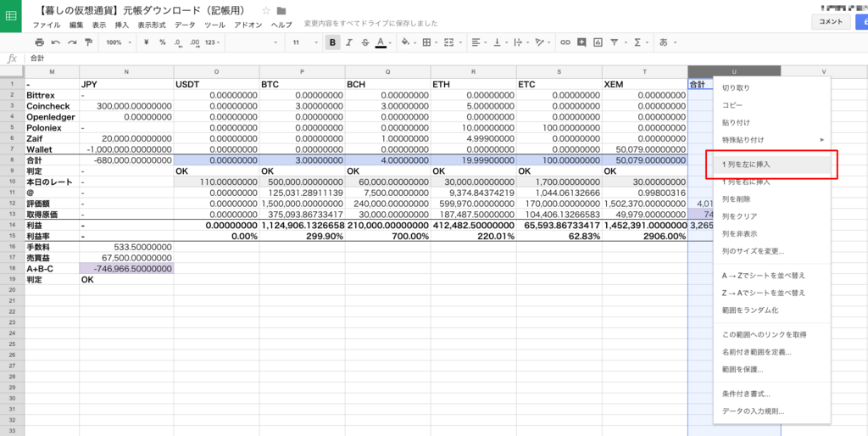Viewport: 868px width, 436px height.
Task: Undo the last action
Action: (x=55, y=42)
